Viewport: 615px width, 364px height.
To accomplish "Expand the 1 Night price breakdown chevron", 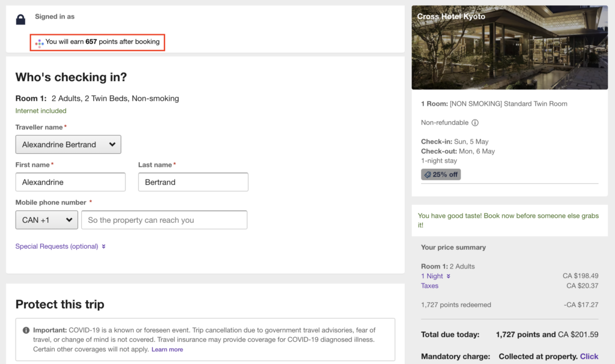I will click(x=448, y=276).
